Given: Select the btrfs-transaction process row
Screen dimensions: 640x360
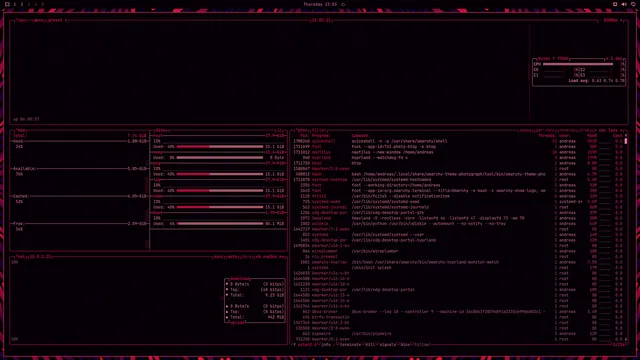Looking at the screenshot, I should pyautogui.click(x=458, y=317).
